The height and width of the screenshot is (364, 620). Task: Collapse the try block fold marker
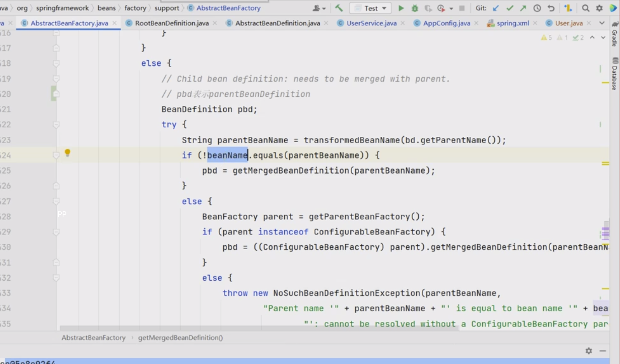pos(56,125)
